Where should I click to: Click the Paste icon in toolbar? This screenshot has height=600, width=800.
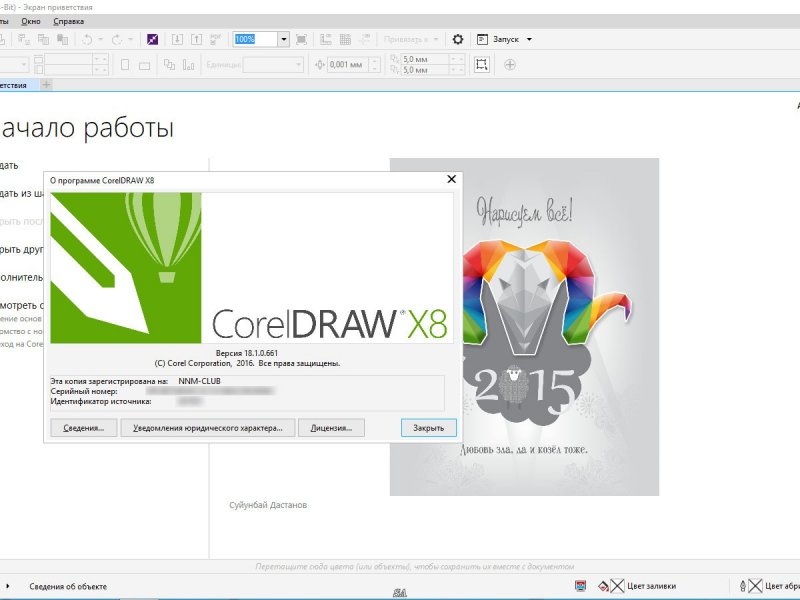[63, 39]
